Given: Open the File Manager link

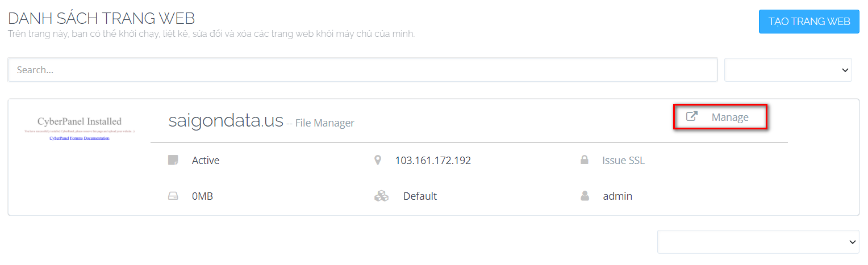Looking at the screenshot, I should coord(324,123).
